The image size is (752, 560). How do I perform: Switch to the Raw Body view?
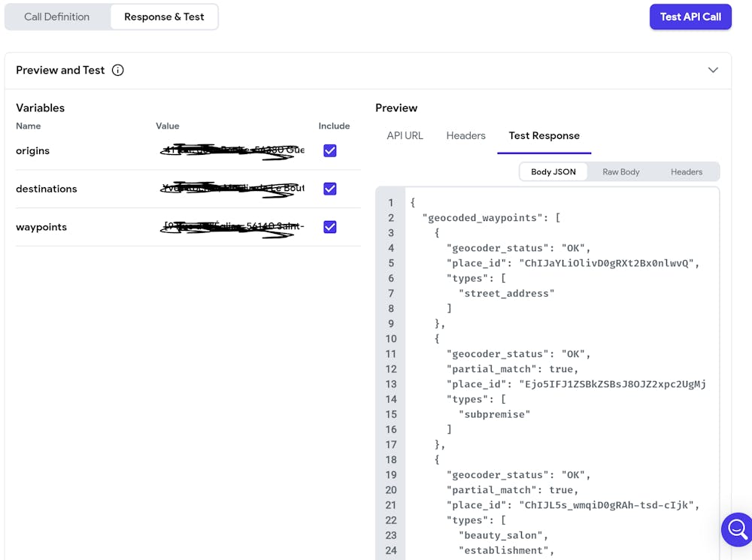[x=621, y=171]
